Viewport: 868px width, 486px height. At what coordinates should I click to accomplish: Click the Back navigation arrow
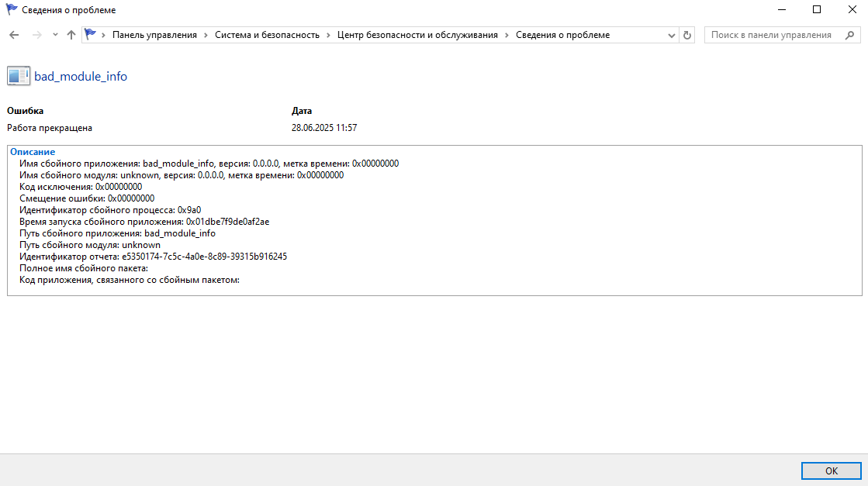[x=14, y=35]
